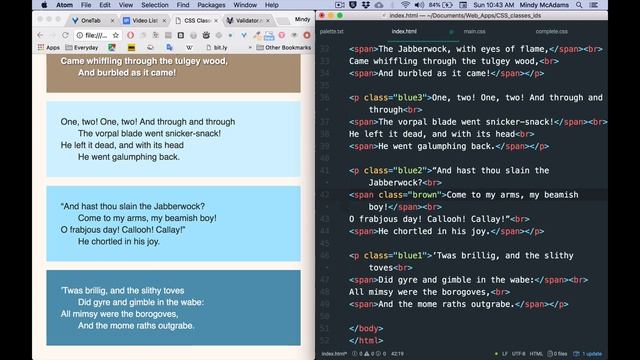Viewport: 640px width, 360px height.
Task: Click the battery status indicator
Action: (x=441, y=5)
